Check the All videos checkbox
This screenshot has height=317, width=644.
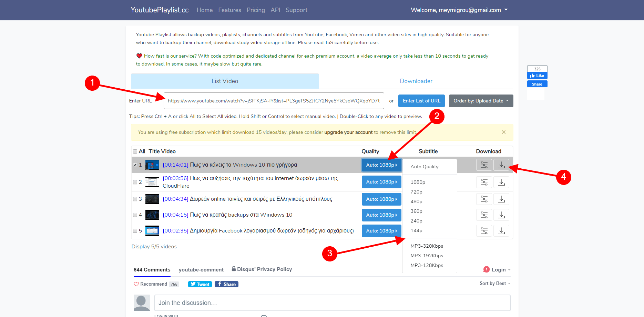(x=135, y=151)
